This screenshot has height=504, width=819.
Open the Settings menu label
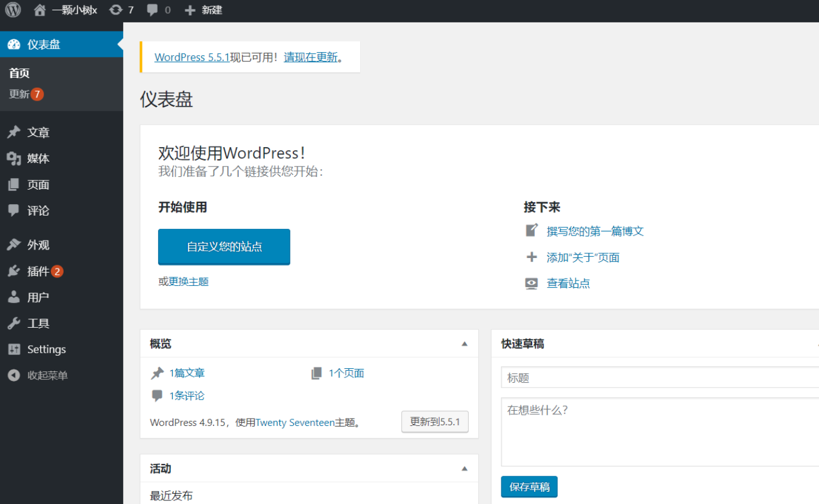[47, 350]
